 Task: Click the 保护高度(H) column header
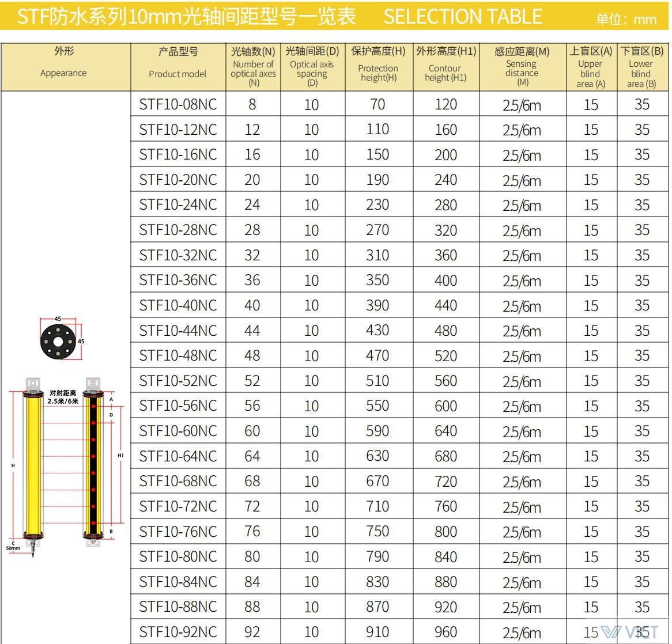click(x=378, y=66)
